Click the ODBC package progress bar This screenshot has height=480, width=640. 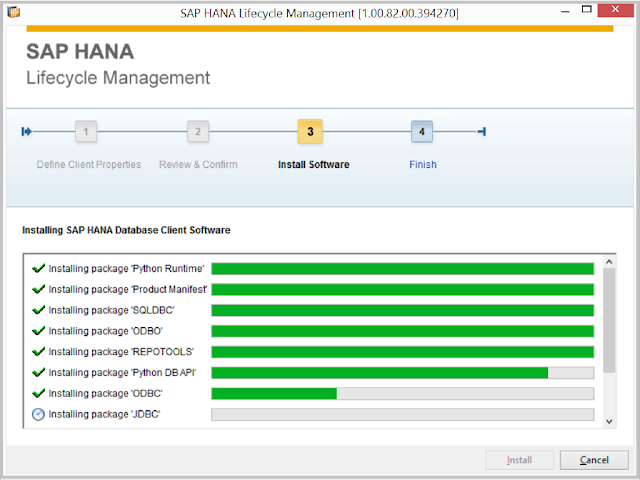click(402, 393)
